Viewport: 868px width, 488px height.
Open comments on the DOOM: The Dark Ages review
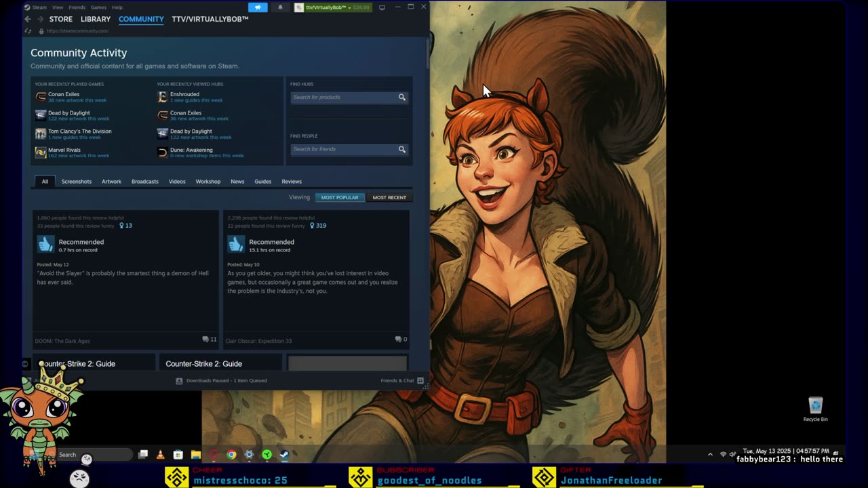(x=210, y=339)
